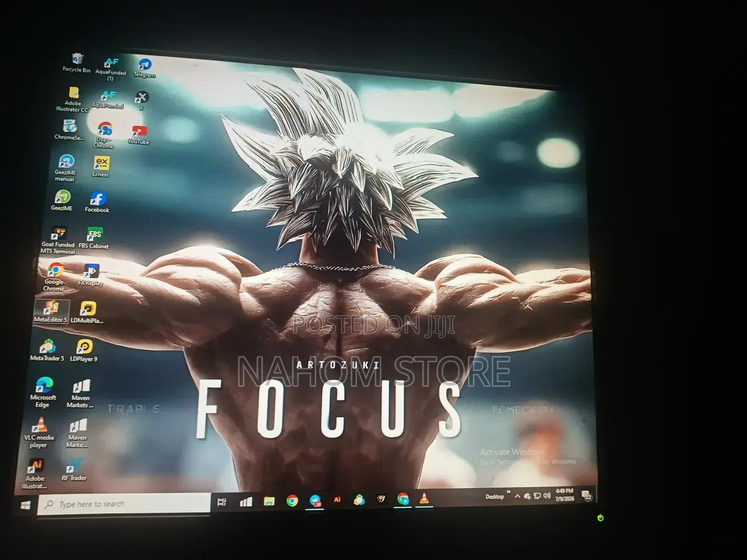Viewport: 747px width, 560px height.
Task: Open the green GeezIME desktop shortcut
Action: tap(62, 201)
